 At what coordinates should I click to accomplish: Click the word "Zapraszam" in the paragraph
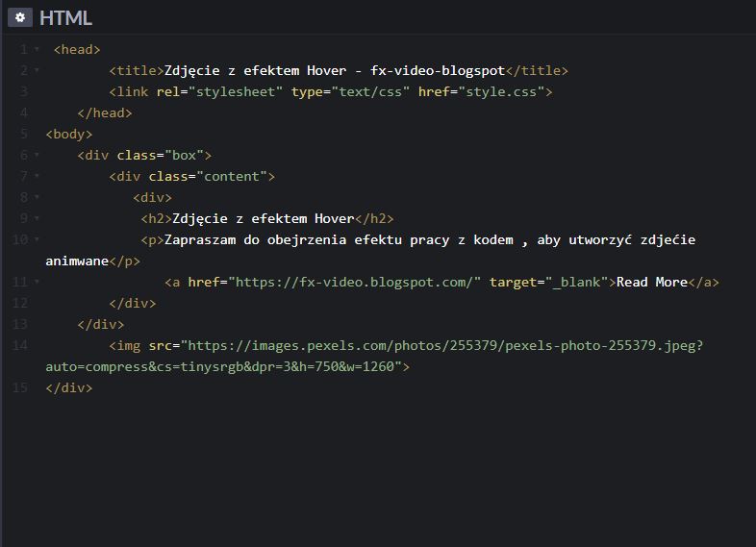click(200, 240)
